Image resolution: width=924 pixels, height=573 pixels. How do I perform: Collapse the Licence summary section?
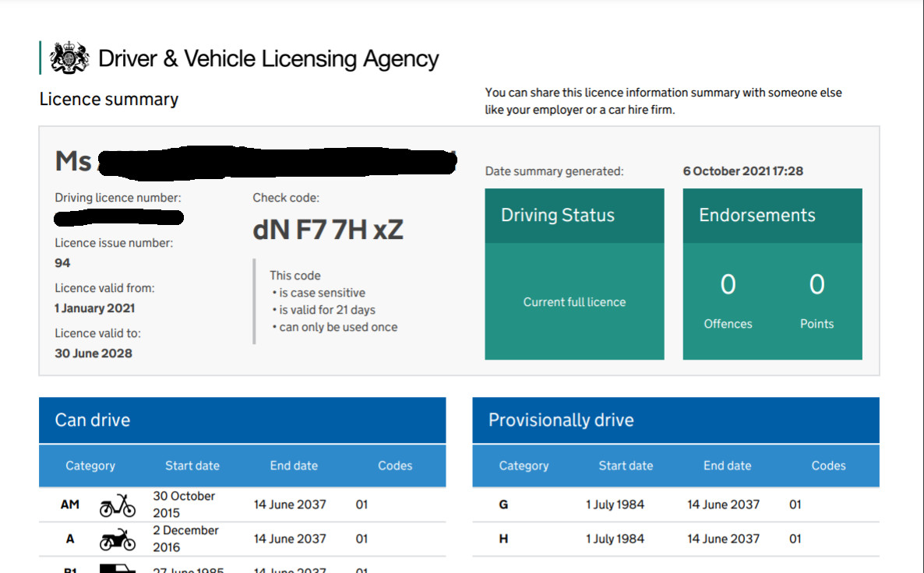tap(108, 99)
